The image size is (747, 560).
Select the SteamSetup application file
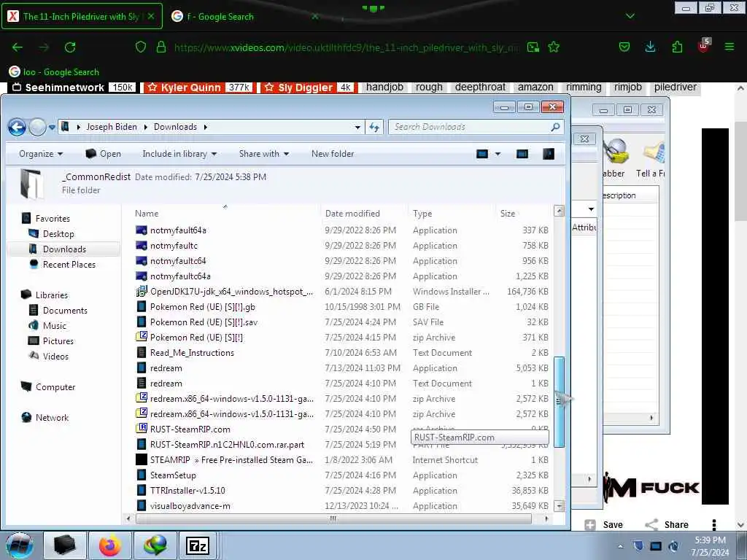click(x=172, y=475)
